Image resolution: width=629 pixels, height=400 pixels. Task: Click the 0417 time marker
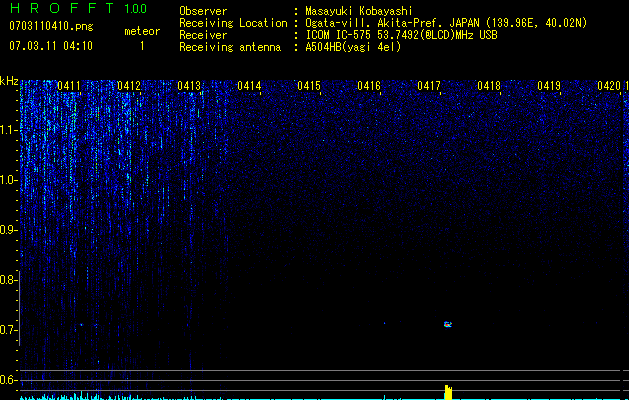[x=429, y=86]
